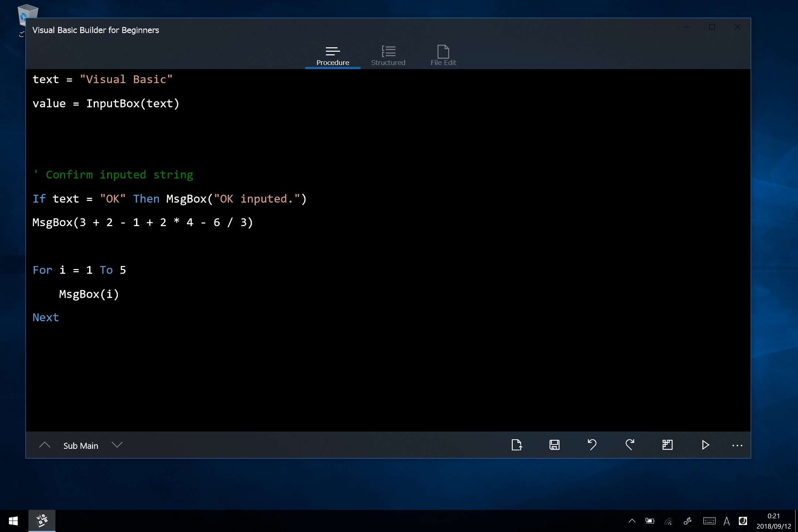Click the up chevron beside Sub Main
This screenshot has width=798, height=532.
pos(45,445)
